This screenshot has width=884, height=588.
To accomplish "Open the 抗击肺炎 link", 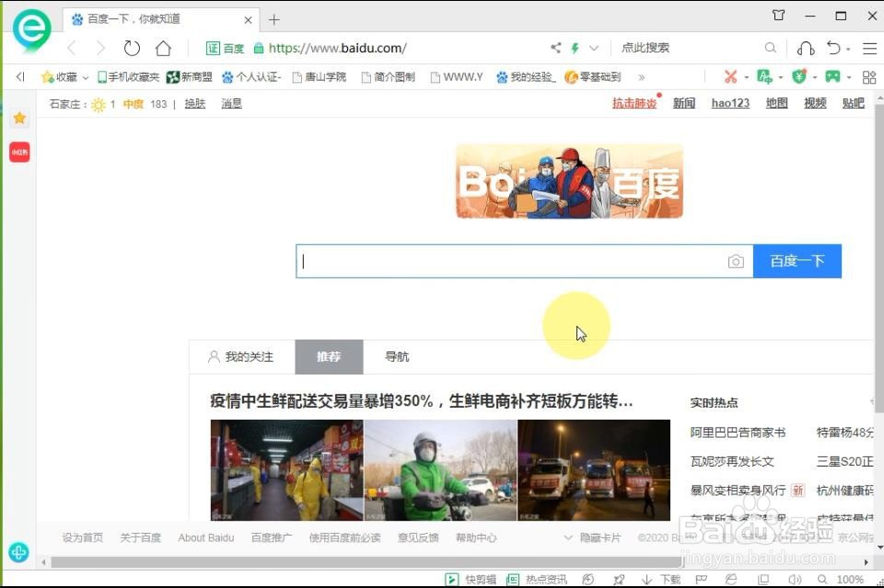I will pos(634,103).
